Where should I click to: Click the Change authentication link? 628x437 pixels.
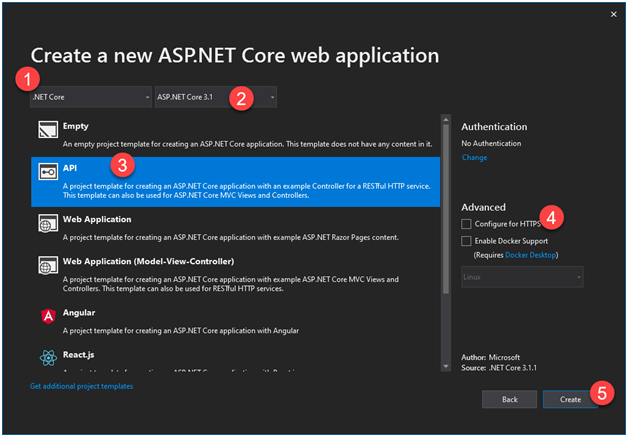coord(474,157)
